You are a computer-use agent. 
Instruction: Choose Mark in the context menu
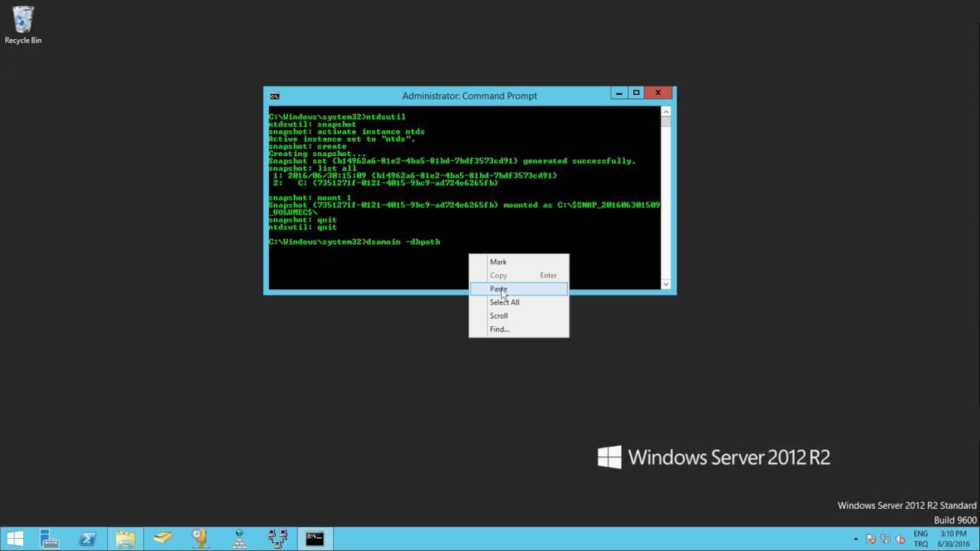[498, 262]
